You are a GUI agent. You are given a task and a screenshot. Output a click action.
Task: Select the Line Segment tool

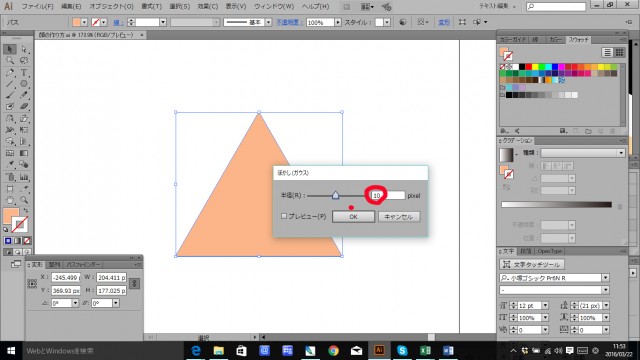[10, 84]
